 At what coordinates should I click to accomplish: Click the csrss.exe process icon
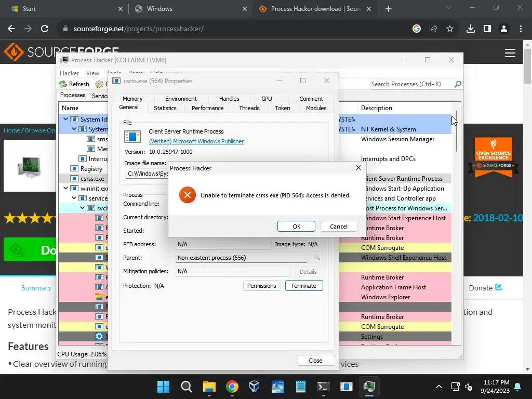(74, 179)
